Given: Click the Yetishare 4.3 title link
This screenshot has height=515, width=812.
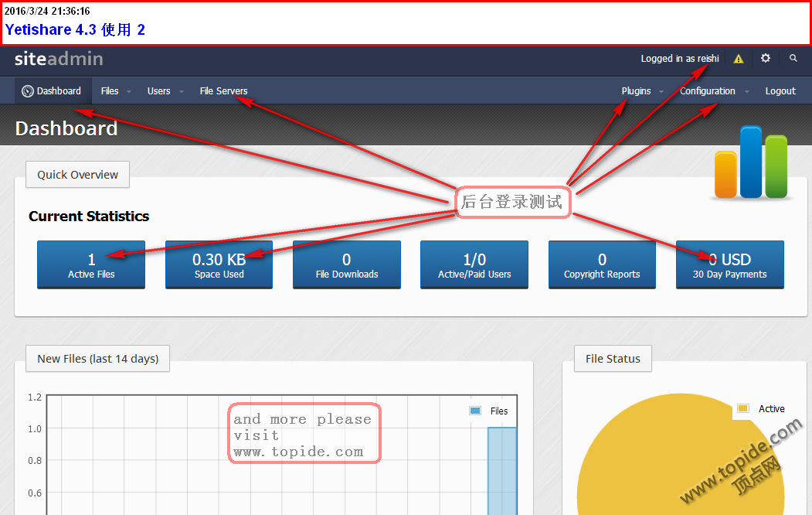Looking at the screenshot, I should point(75,29).
